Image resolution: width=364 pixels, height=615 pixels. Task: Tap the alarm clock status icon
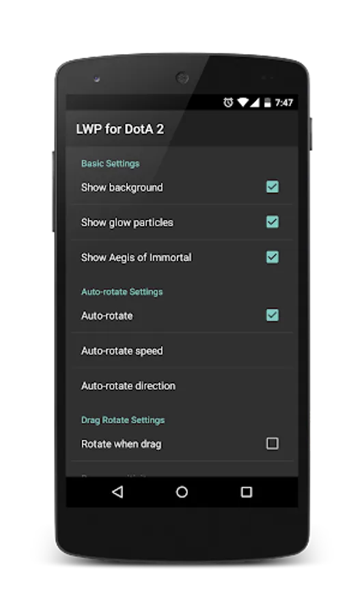(x=228, y=102)
